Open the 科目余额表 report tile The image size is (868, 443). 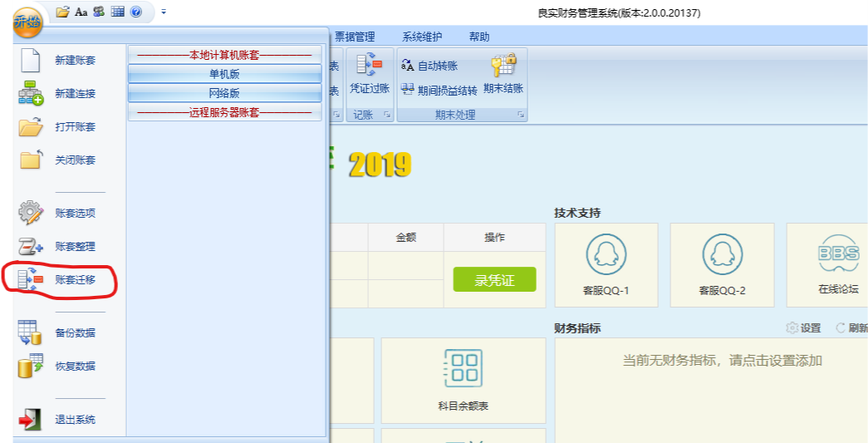463,380
